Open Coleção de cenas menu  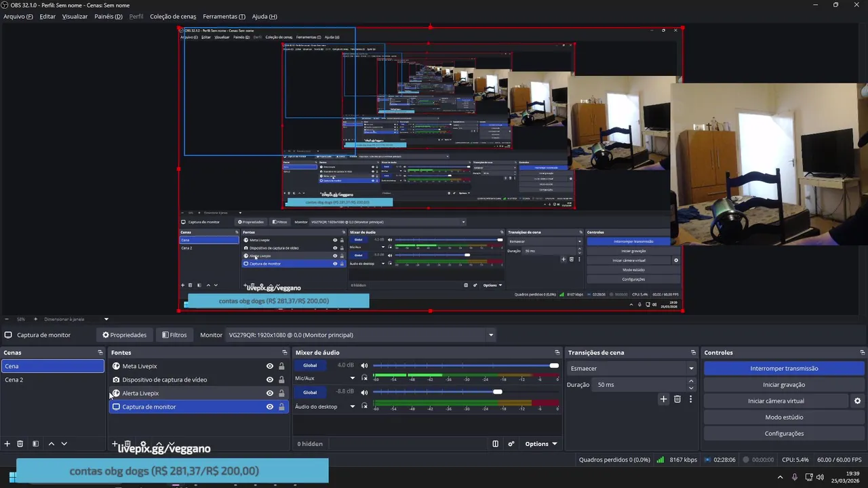click(x=173, y=16)
